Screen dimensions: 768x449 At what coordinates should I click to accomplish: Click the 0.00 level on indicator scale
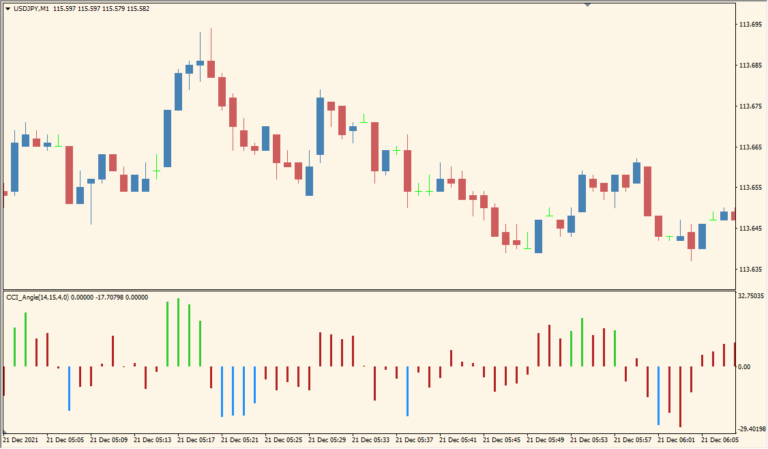click(x=744, y=367)
